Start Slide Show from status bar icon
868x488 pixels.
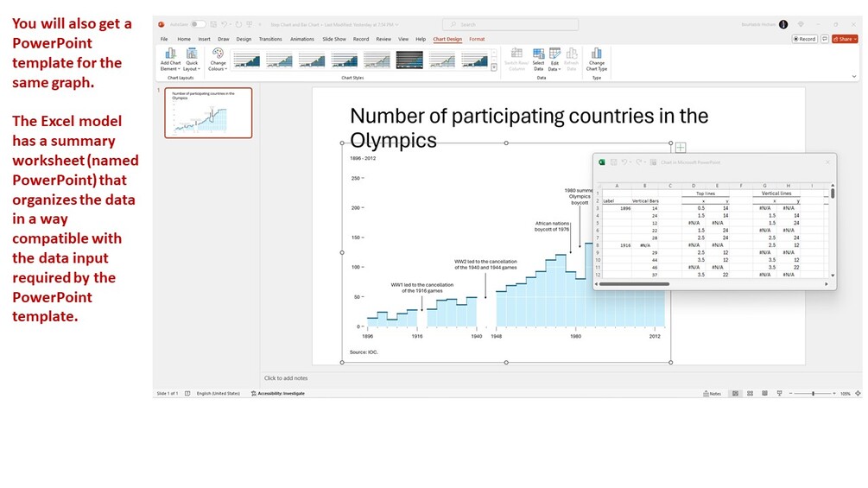[779, 393]
